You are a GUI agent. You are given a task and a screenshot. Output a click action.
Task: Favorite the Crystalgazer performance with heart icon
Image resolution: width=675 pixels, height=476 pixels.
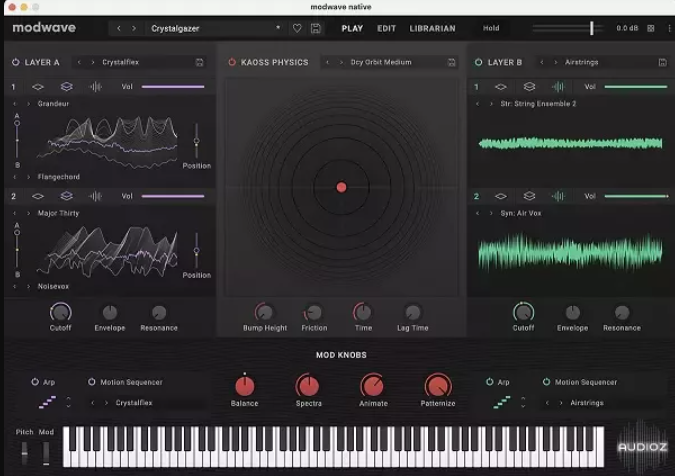(297, 28)
